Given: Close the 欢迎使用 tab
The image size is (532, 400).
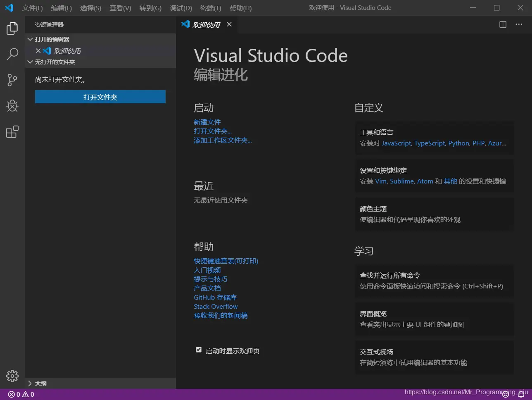Looking at the screenshot, I should tap(229, 24).
